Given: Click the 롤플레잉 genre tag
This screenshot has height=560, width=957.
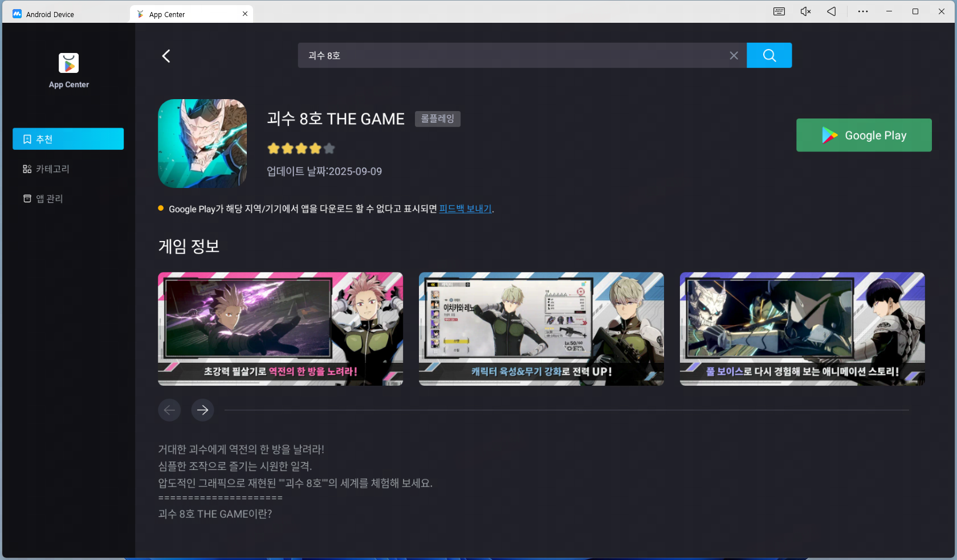Looking at the screenshot, I should [437, 118].
